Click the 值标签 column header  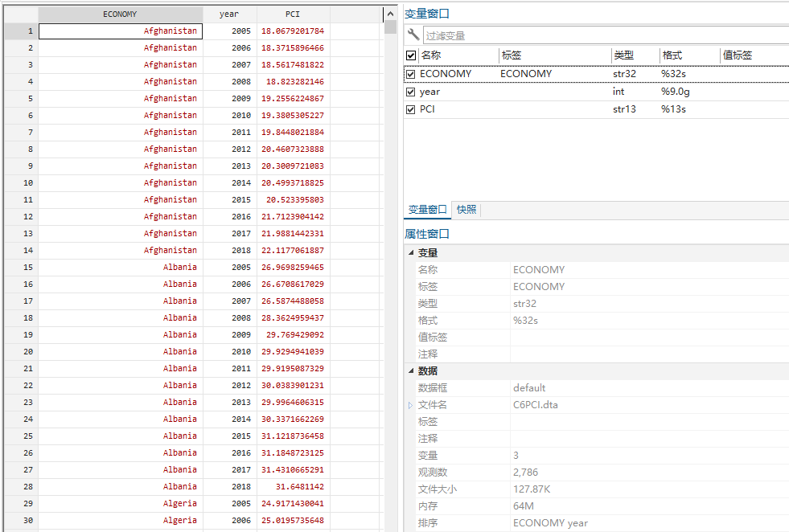(738, 55)
